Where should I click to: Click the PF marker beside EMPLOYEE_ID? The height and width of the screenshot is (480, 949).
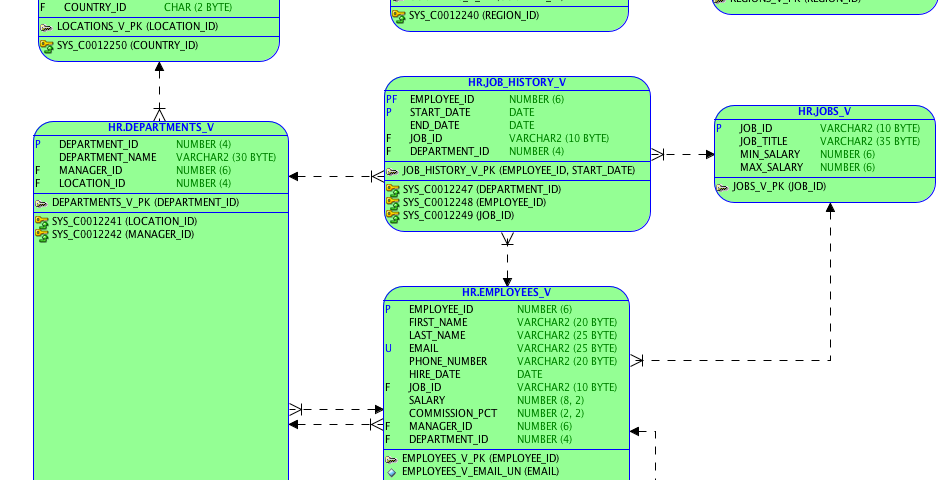point(392,99)
